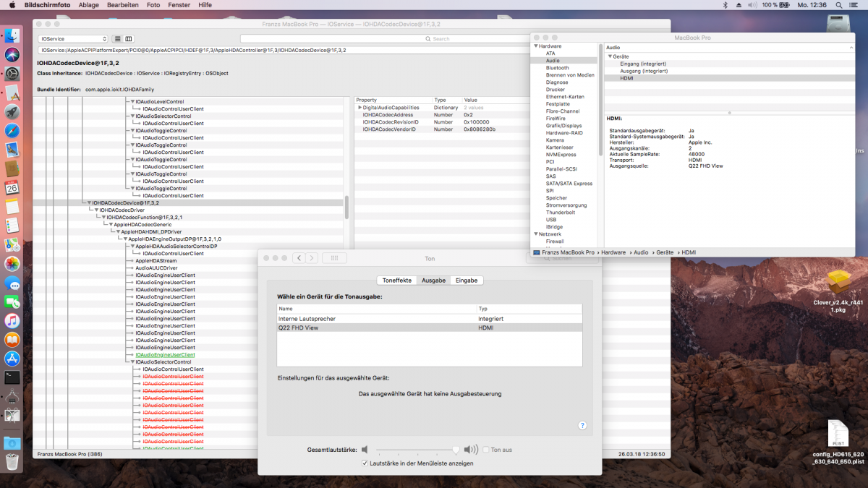Viewport: 868px width, 488px height.
Task: Open the IOService plane dropdown
Action: (x=73, y=38)
